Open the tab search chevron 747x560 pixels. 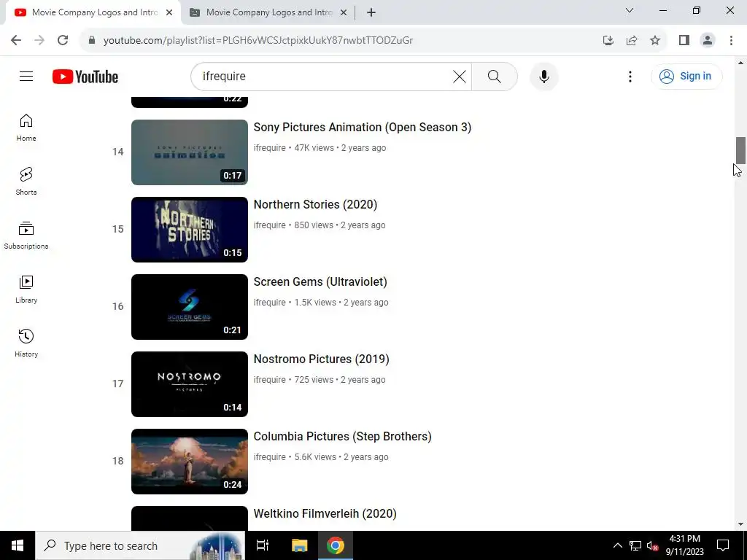click(x=630, y=10)
